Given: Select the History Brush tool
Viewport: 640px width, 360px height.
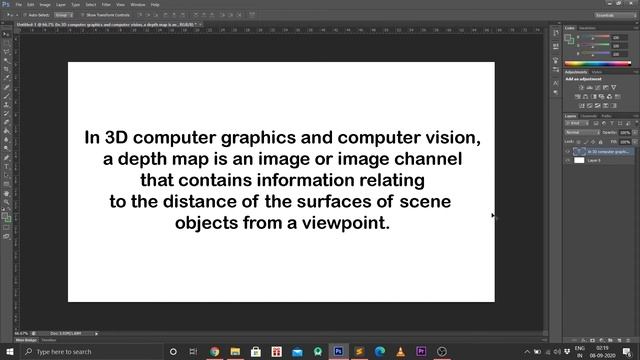Looking at the screenshot, I should [x=6, y=113].
